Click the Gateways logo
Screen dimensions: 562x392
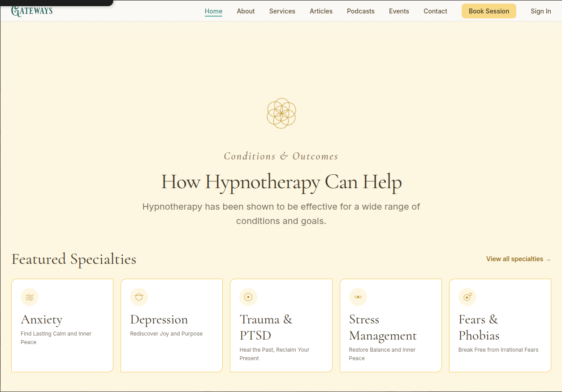point(32,10)
